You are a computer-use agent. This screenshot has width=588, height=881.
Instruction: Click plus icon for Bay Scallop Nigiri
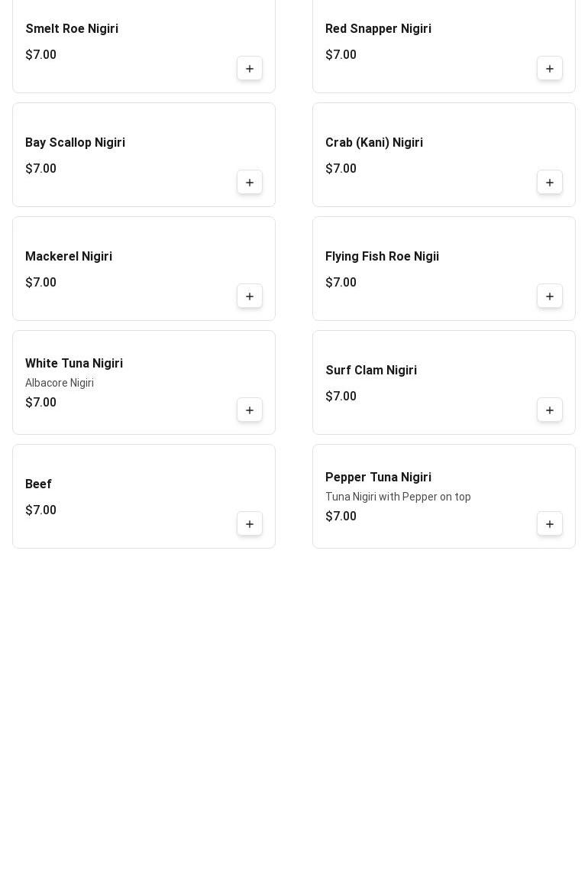(x=250, y=183)
